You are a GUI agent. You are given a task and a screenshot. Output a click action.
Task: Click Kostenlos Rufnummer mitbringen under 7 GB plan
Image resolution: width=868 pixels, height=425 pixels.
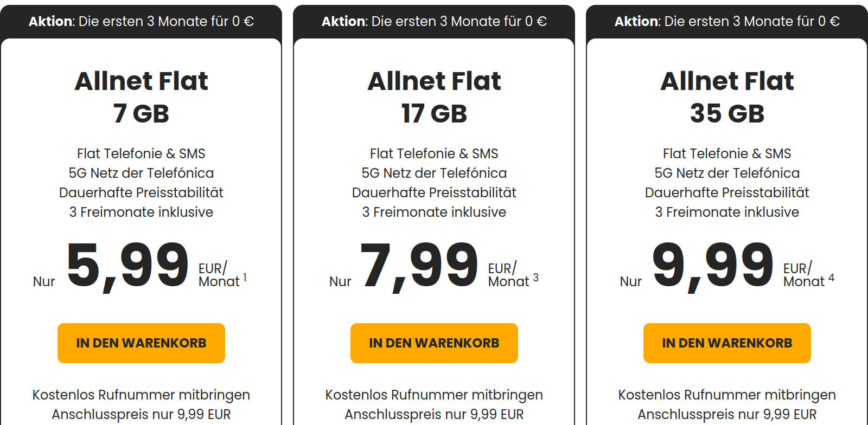(141, 395)
